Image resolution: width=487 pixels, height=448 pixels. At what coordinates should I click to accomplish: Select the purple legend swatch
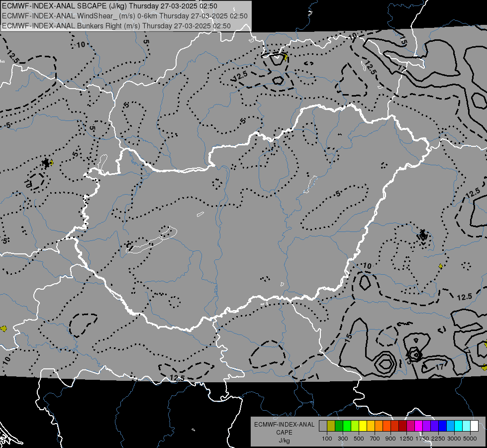[427, 426]
